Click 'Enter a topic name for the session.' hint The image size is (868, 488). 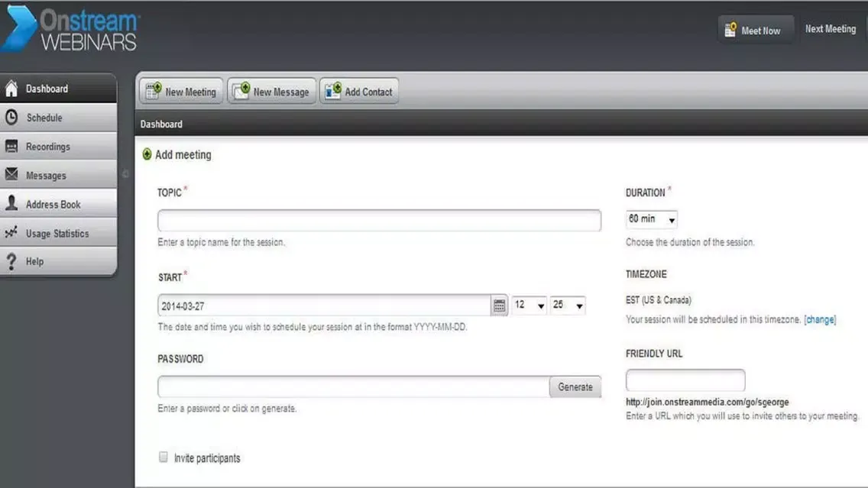pos(222,242)
